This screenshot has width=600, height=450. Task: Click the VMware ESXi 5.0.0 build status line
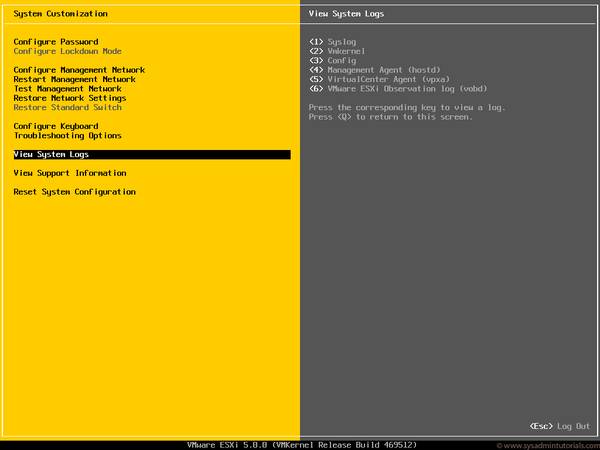[x=302, y=445]
